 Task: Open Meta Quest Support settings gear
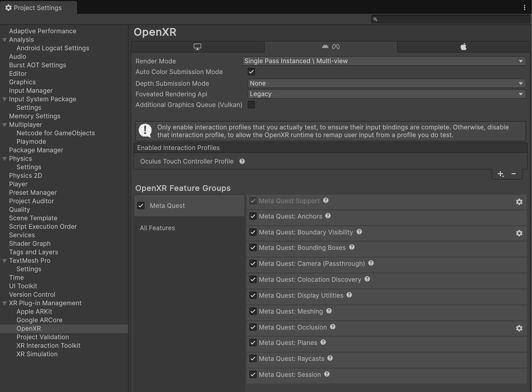(519, 202)
